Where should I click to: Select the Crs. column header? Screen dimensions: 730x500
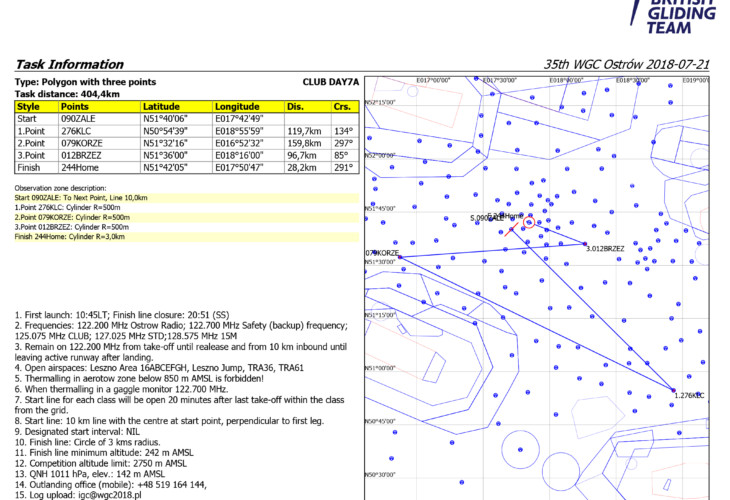[x=342, y=105]
